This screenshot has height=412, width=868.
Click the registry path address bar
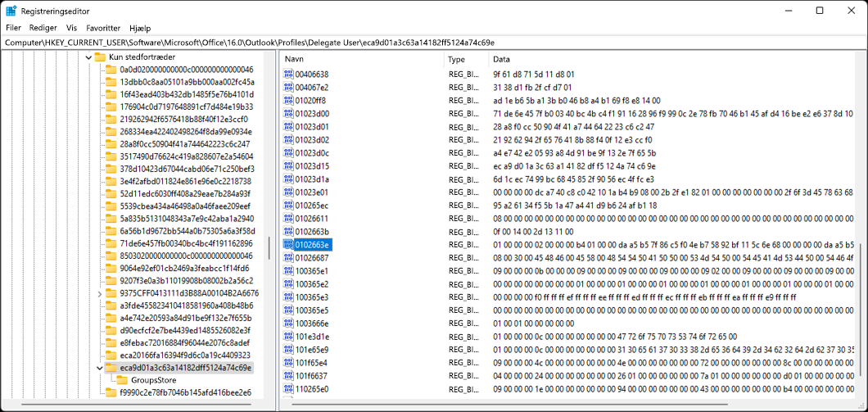434,42
